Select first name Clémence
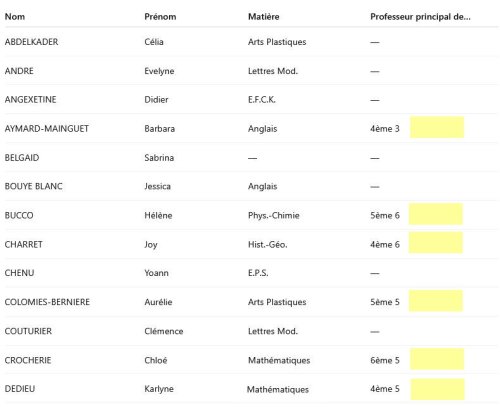This screenshot has height=407, width=500. [164, 331]
